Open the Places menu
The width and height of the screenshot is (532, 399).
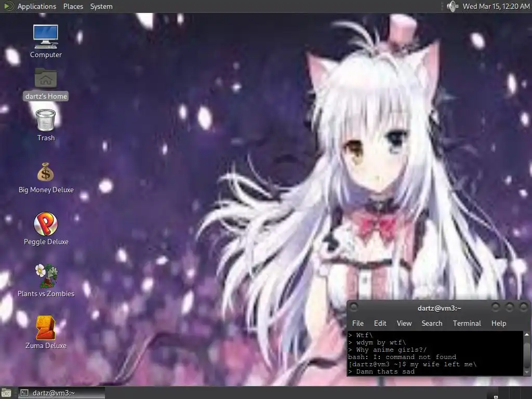[x=73, y=6]
